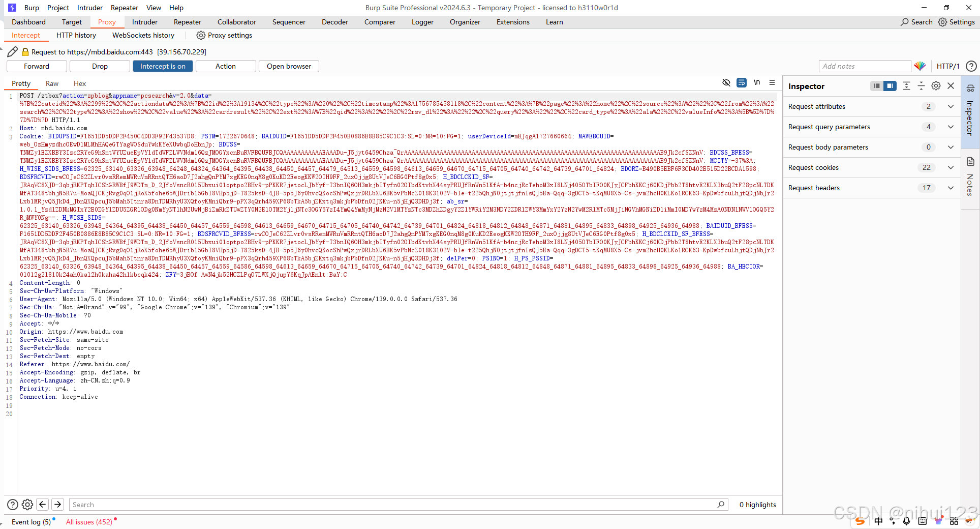This screenshot has height=529, width=980.
Task: Click the IME microphone voice input icon
Action: (906, 521)
